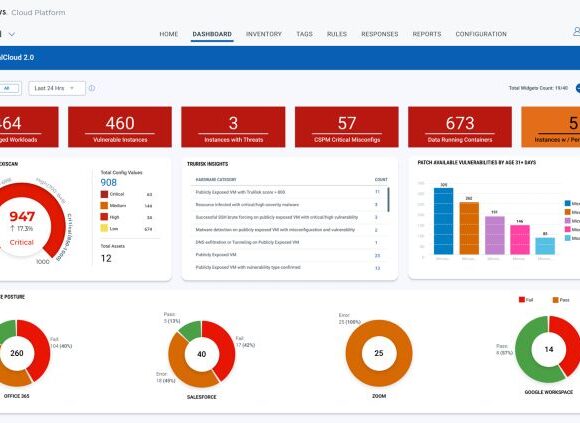Image resolution: width=580 pixels, height=423 pixels.
Task: Toggle the Pass legend in posture section
Action: 556,300
